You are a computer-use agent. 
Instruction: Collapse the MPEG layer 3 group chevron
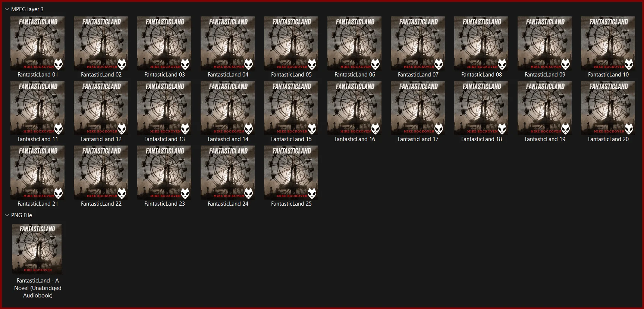(x=7, y=9)
